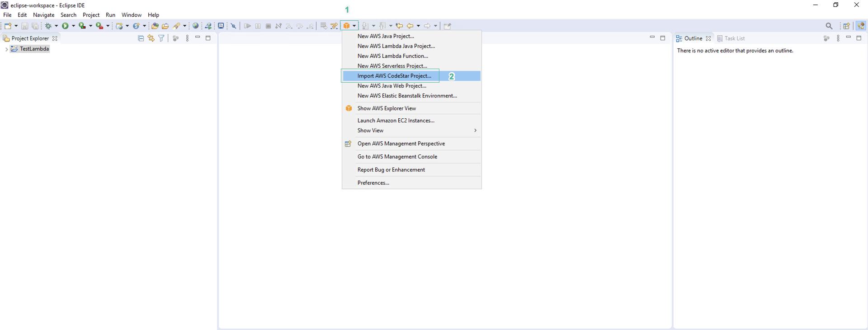Click the Open Task folder icon
The height and width of the screenshot is (330, 868).
coord(165,26)
